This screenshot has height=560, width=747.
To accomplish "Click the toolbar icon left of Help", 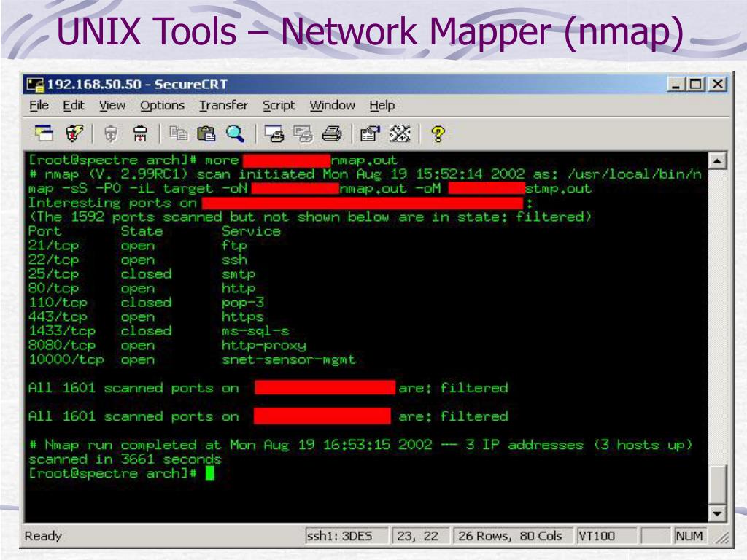I will 399,134.
